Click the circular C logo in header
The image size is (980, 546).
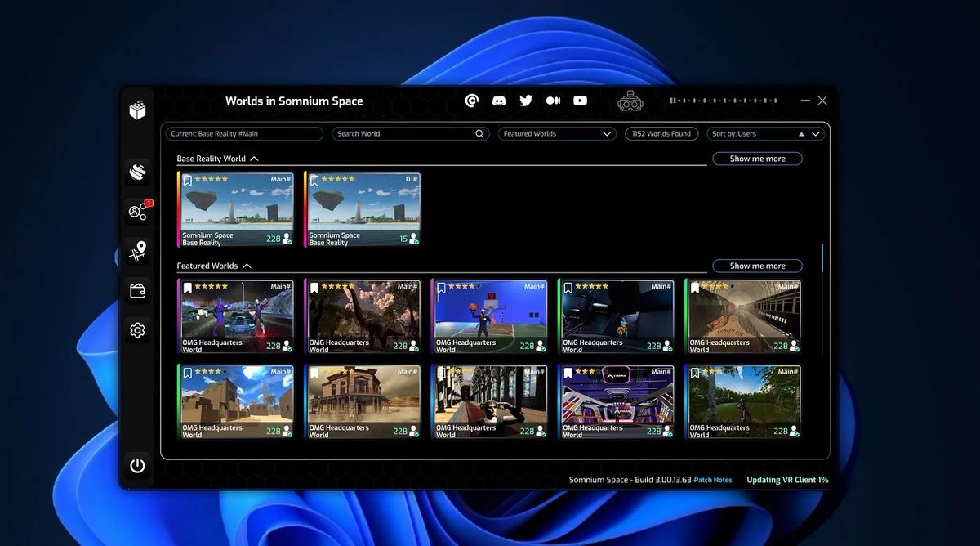472,101
